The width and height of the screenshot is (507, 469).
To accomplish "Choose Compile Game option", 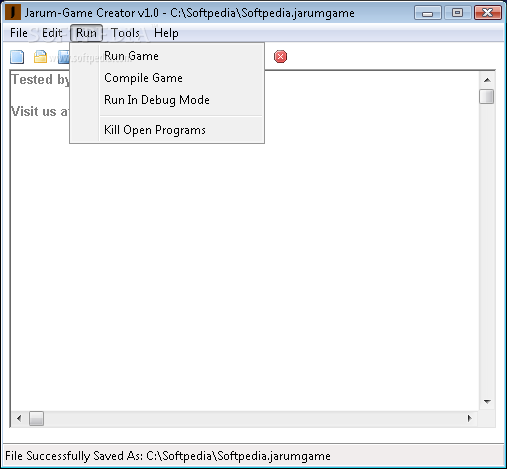I will (167, 78).
